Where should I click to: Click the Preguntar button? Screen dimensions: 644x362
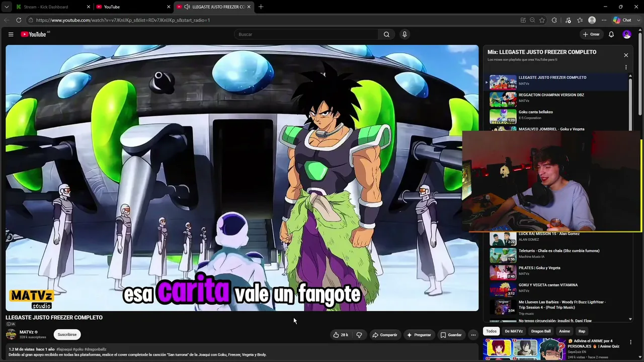pyautogui.click(x=419, y=335)
